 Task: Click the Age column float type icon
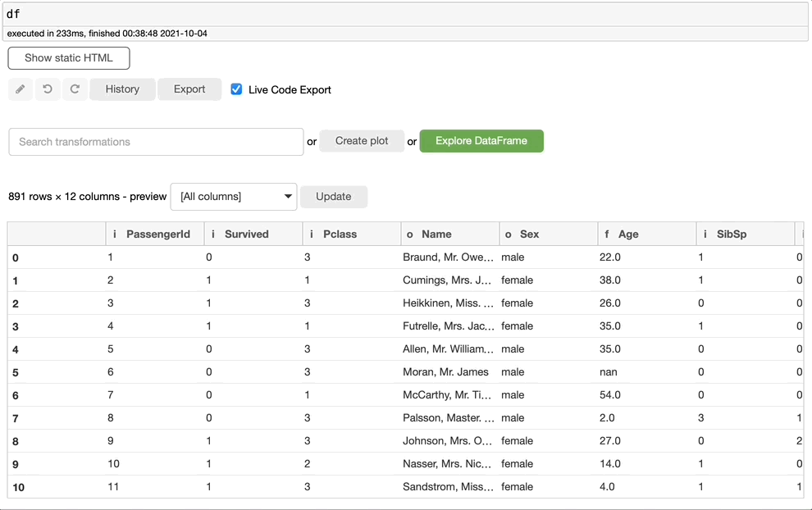point(607,235)
